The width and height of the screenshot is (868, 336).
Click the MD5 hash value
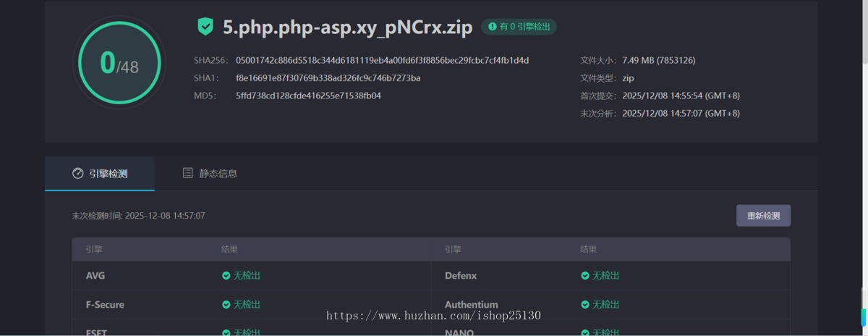[x=308, y=96]
